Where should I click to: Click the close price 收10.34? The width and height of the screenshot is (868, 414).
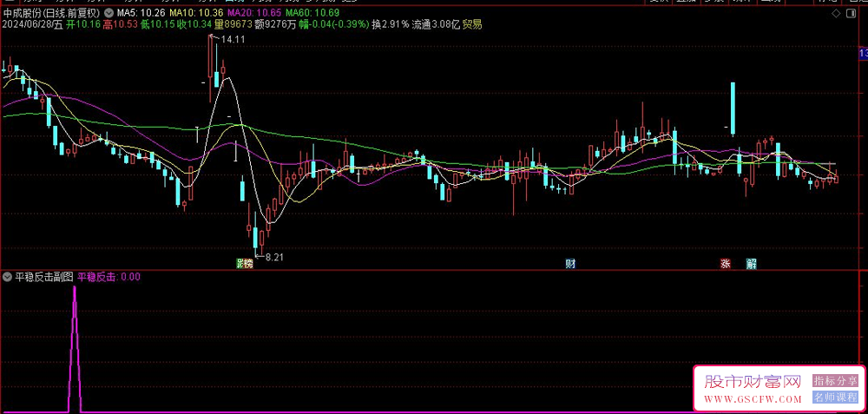coord(194,23)
